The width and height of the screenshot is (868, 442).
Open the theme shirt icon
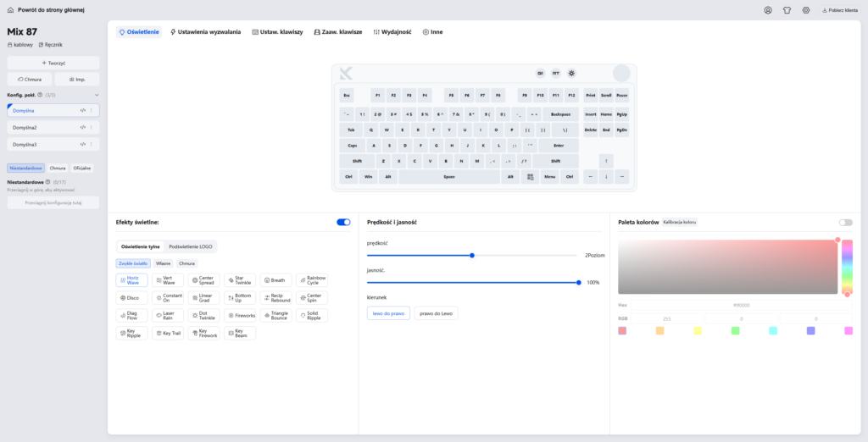coord(787,10)
